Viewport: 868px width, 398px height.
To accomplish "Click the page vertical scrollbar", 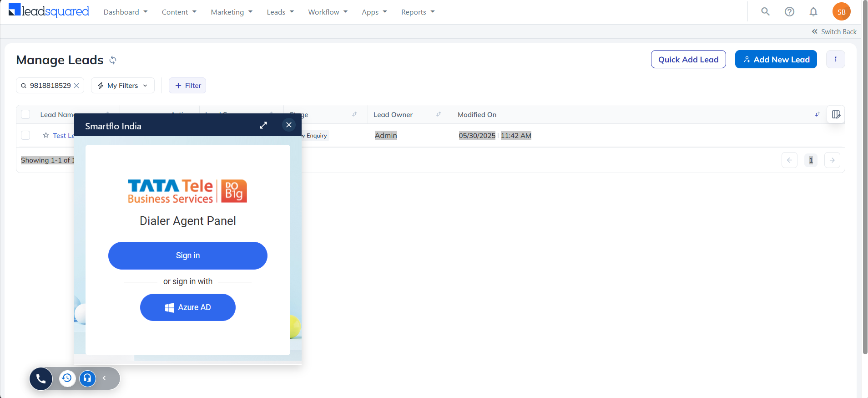I will (x=865, y=178).
